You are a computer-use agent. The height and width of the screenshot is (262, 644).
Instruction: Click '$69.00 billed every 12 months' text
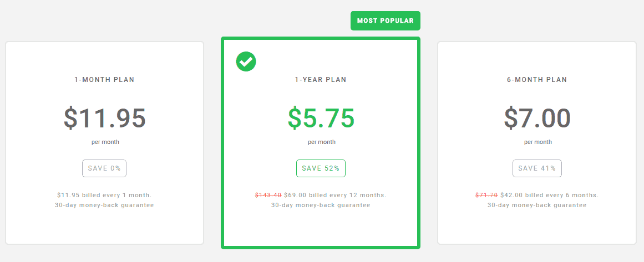(335, 195)
